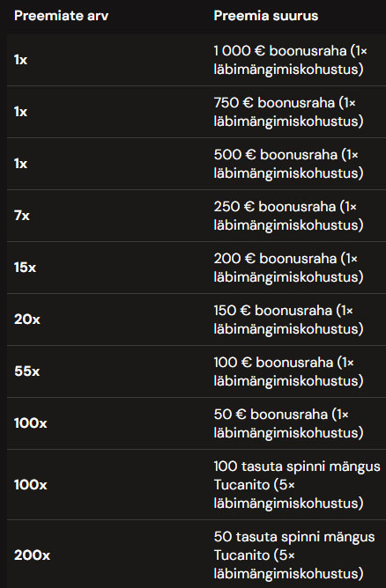The width and height of the screenshot is (386, 588).
Task: Click the 'Preemia suurus' column header
Action: (x=266, y=16)
